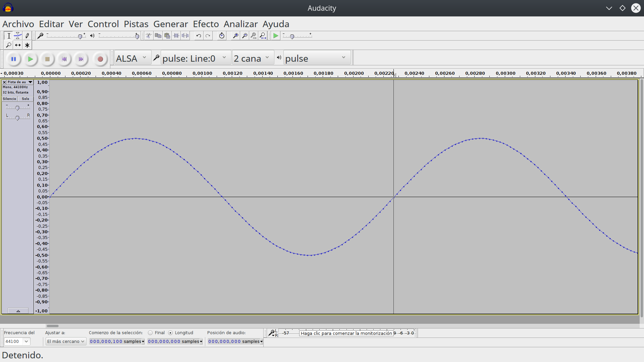Click the recording microphone meter icon

pyautogui.click(x=40, y=36)
